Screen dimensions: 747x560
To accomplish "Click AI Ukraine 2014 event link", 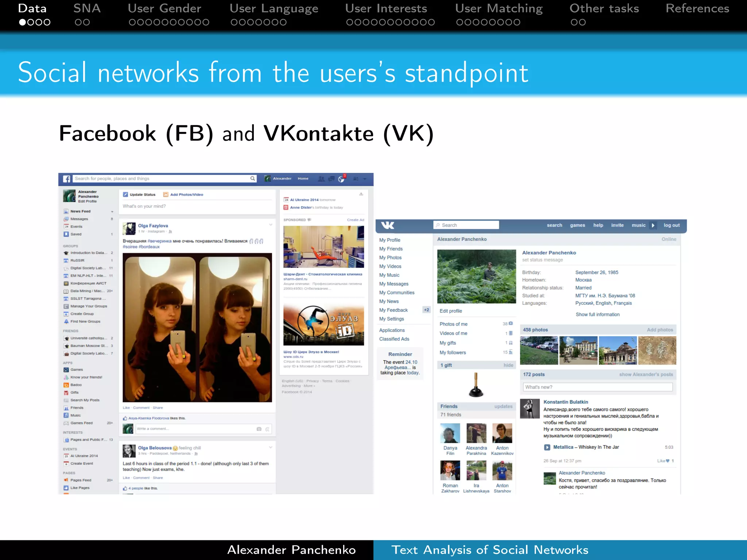I will (304, 200).
